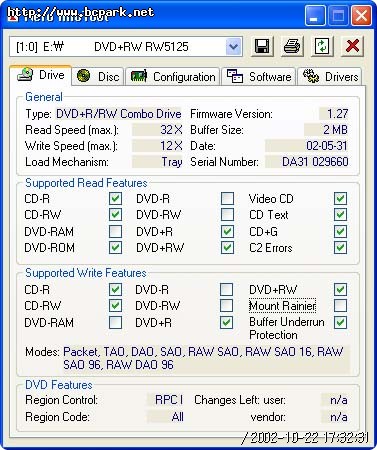The image size is (377, 450).
Task: Click the Drive tab's drive icon
Action: tap(25, 75)
